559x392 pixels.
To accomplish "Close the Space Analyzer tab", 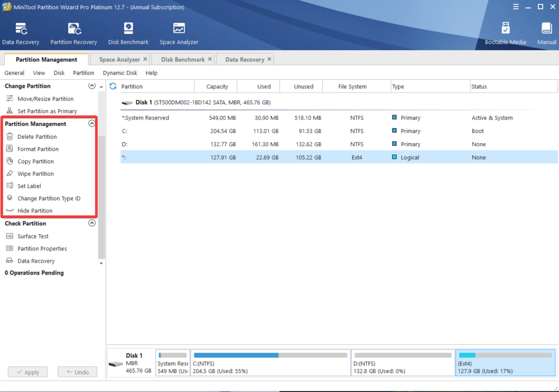I will pyautogui.click(x=145, y=59).
